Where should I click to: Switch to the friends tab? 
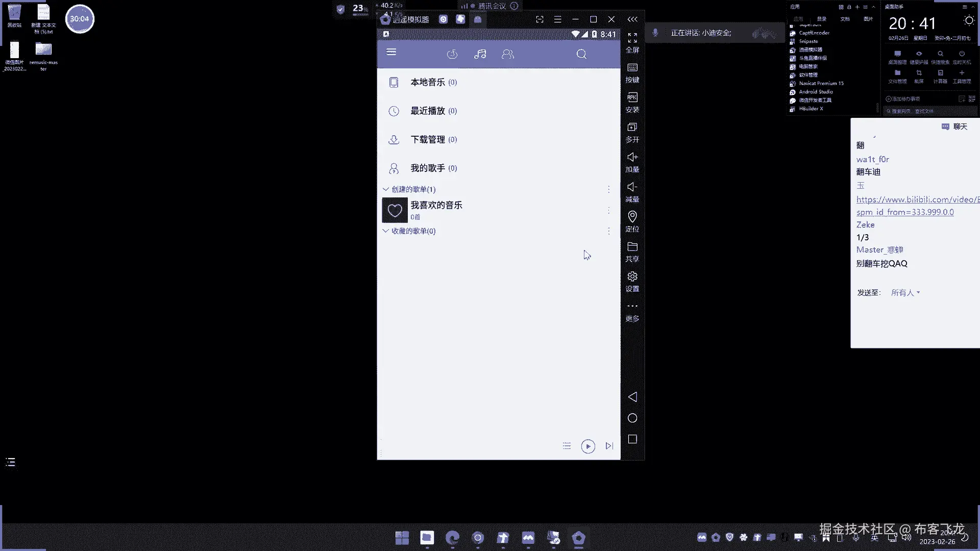pos(507,54)
